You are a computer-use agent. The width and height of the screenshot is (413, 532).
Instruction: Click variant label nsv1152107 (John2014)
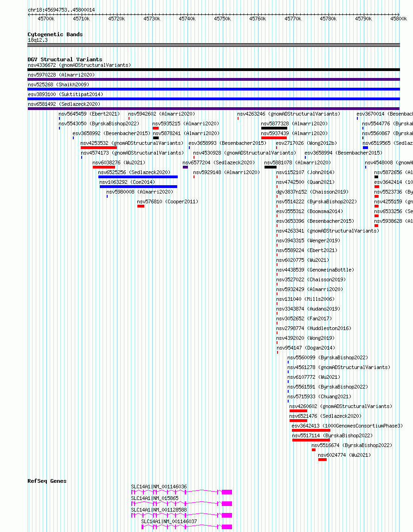coord(305,172)
